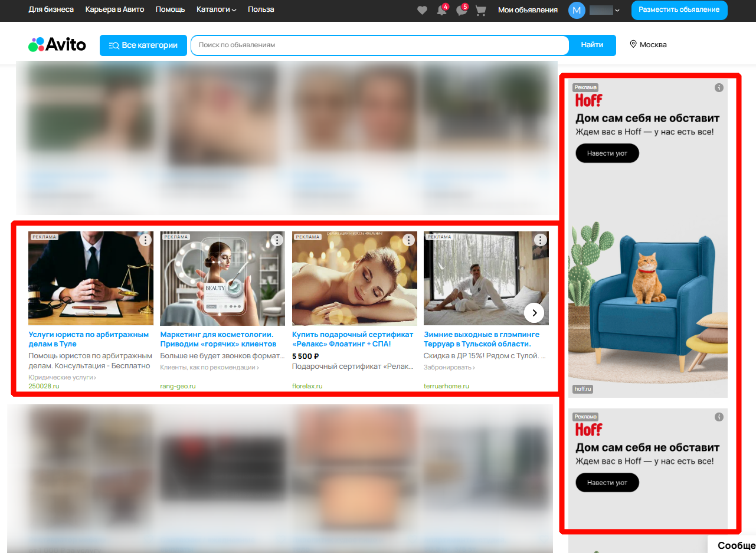Go to Мои объявления
Screen dimensions: 756x553
point(528,10)
